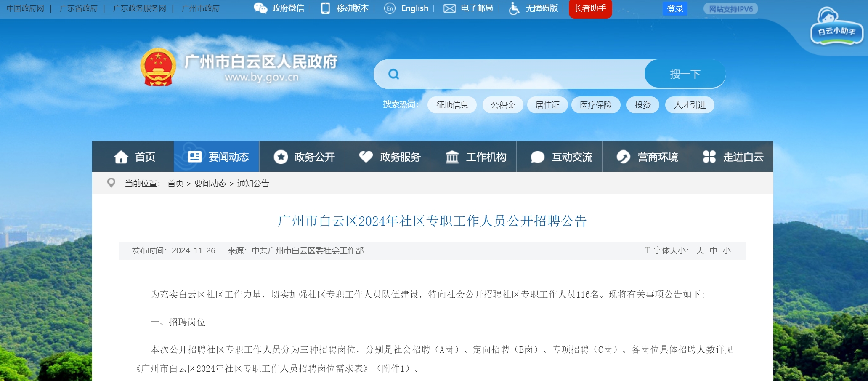Open 要闻动态 in the breadcrumb path
The image size is (868, 381).
pyautogui.click(x=210, y=183)
